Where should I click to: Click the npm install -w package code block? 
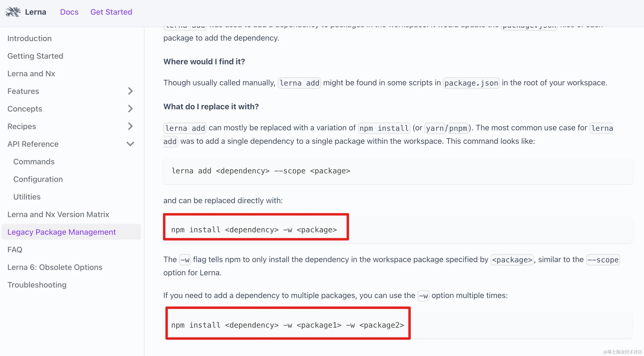click(x=397, y=230)
